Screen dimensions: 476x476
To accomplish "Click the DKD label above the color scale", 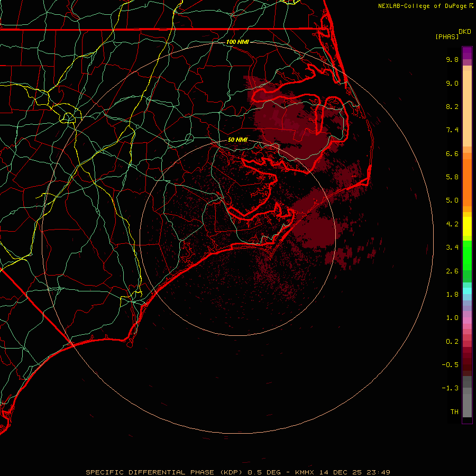I will [465, 32].
